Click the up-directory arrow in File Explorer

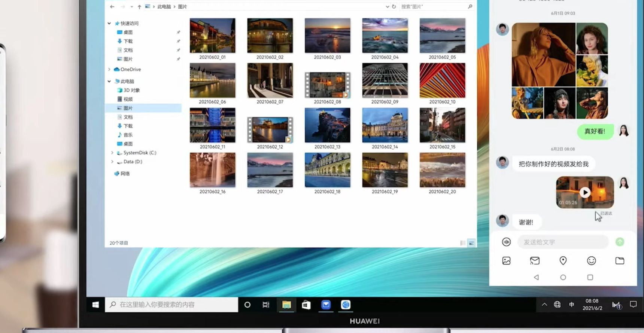click(x=139, y=7)
